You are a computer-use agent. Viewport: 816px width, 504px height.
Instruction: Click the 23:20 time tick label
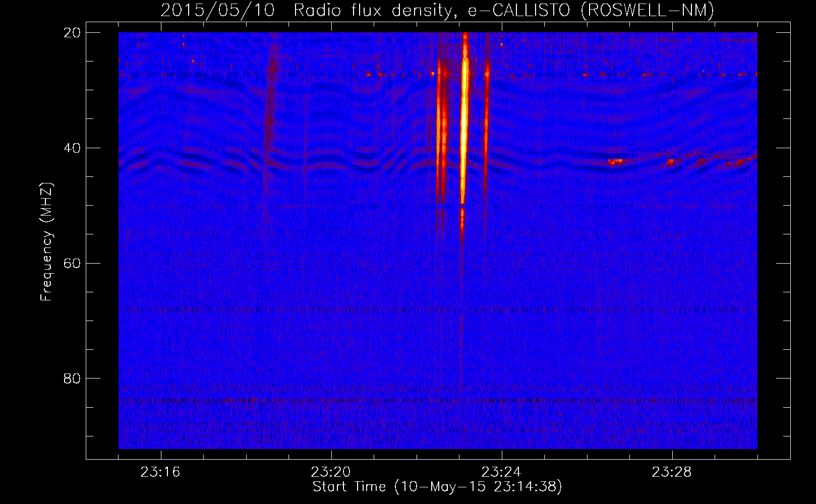331,472
